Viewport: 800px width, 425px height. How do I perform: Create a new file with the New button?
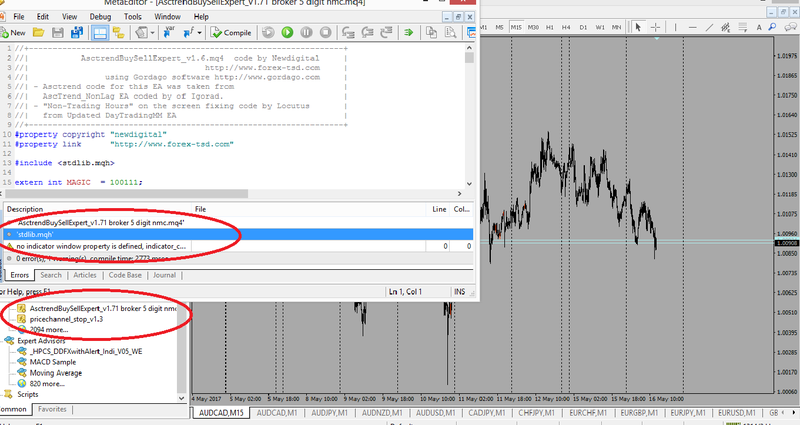click(13, 33)
